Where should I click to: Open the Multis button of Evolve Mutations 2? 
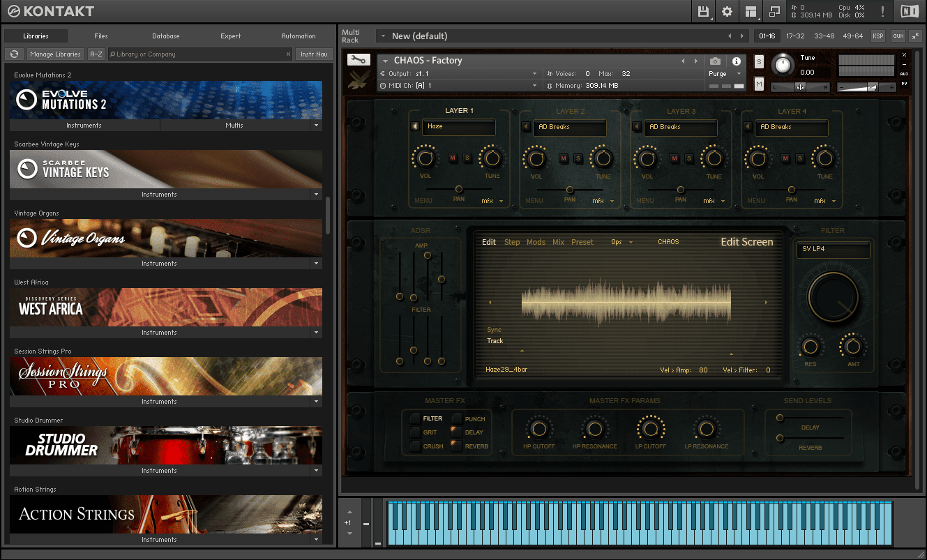235,126
